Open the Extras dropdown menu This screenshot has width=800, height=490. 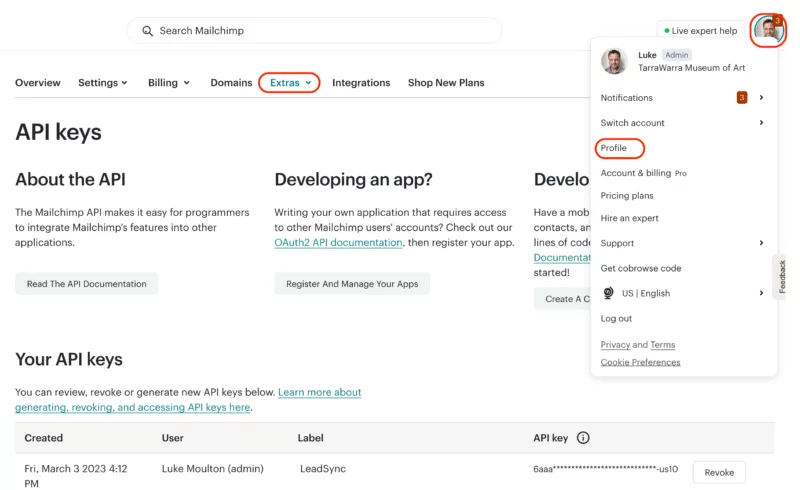pos(290,83)
